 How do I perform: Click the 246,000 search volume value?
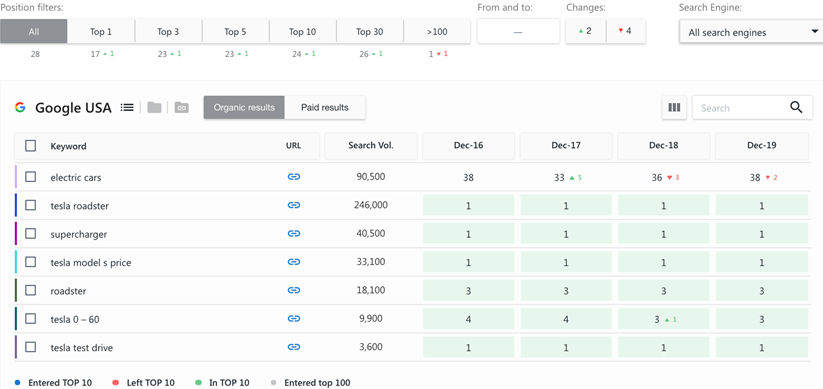tap(371, 205)
